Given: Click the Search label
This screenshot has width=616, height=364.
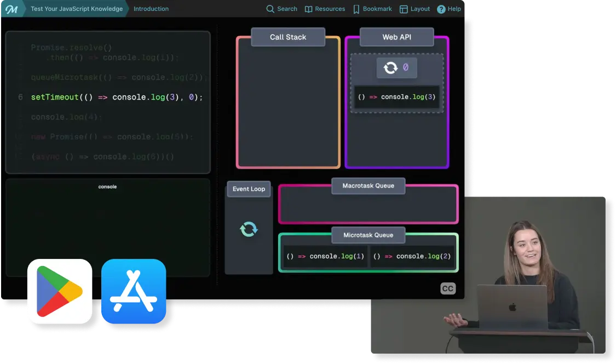Looking at the screenshot, I should click(x=287, y=9).
